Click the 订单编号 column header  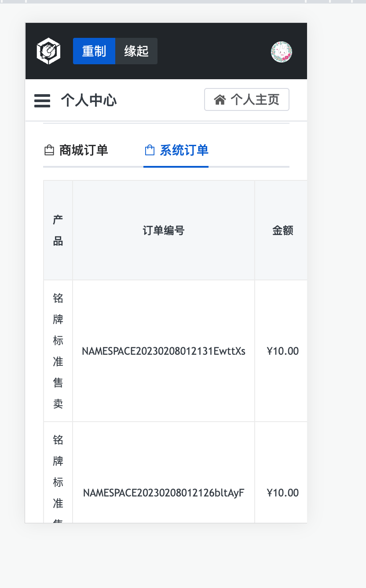click(164, 230)
